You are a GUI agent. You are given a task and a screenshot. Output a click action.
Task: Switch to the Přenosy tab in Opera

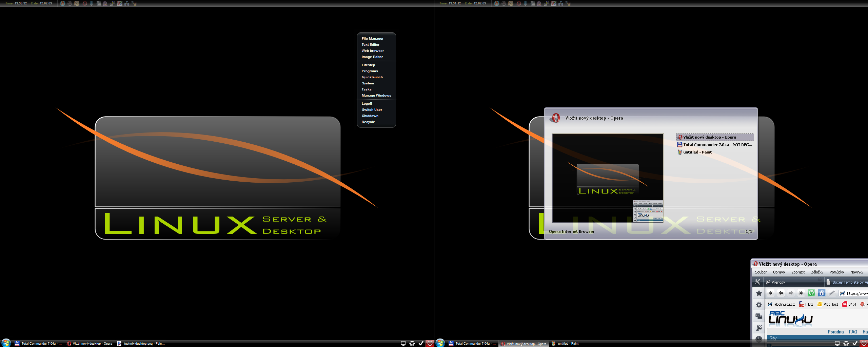pyautogui.click(x=793, y=282)
